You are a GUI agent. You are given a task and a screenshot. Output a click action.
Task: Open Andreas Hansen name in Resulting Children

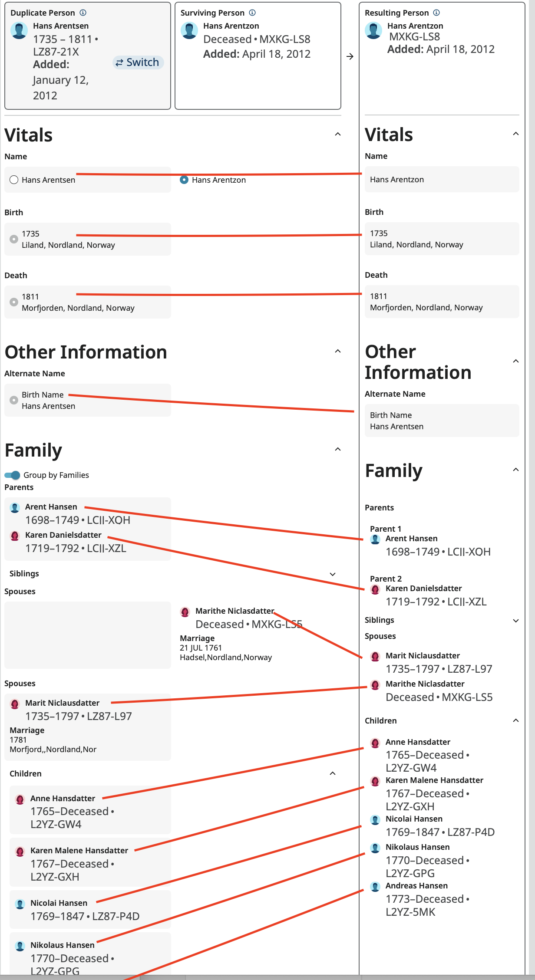[416, 886]
